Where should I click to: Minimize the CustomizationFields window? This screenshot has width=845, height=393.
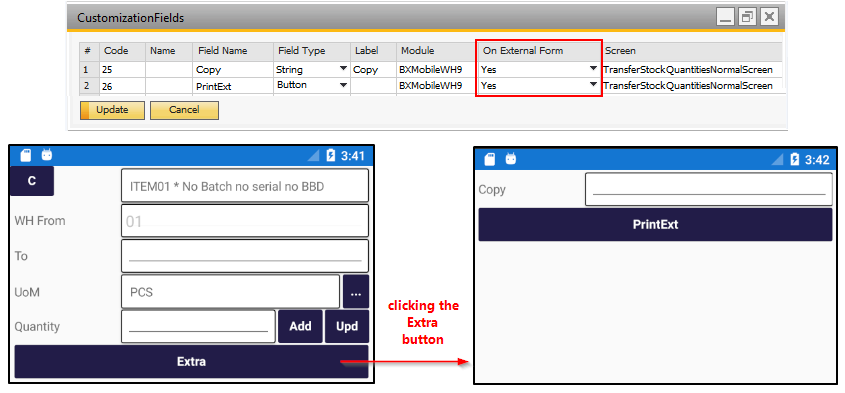725,17
